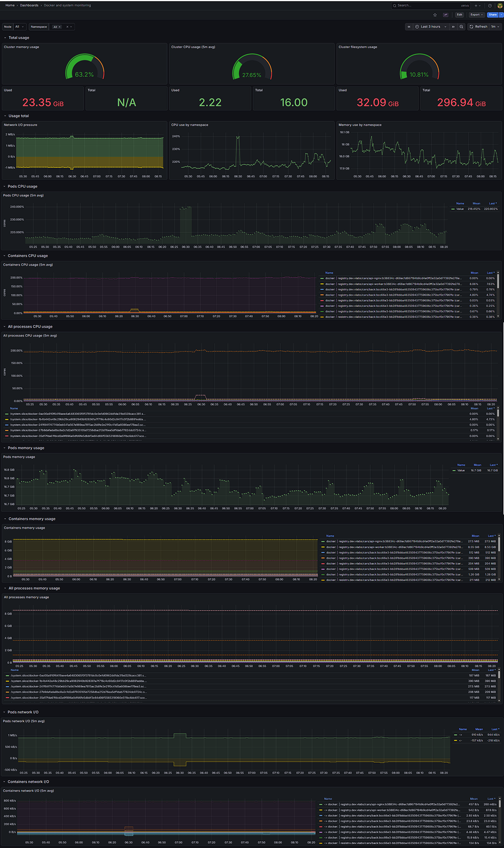Image resolution: width=504 pixels, height=848 pixels.
Task: Open the user avatar profile menu
Action: pyautogui.click(x=500, y=5)
